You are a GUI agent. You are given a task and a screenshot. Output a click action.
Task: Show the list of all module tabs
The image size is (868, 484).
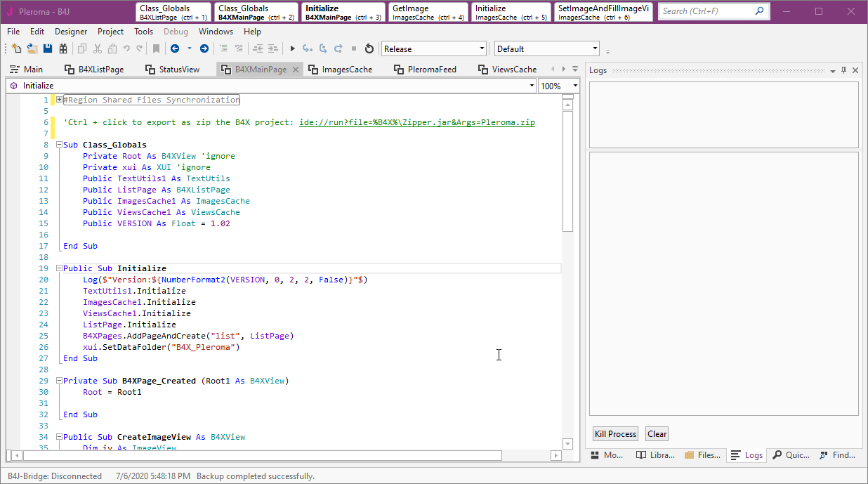[575, 69]
